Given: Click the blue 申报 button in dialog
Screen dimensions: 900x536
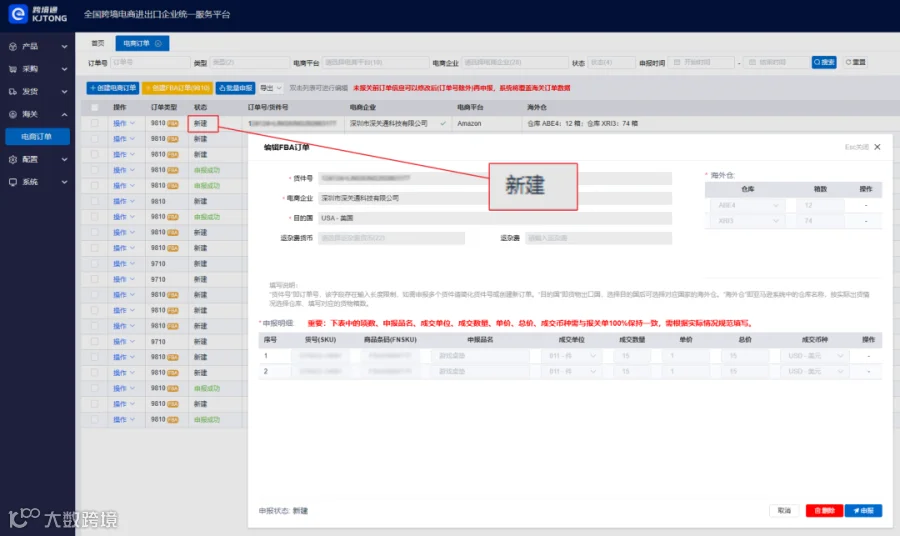Looking at the screenshot, I should click(x=863, y=510).
